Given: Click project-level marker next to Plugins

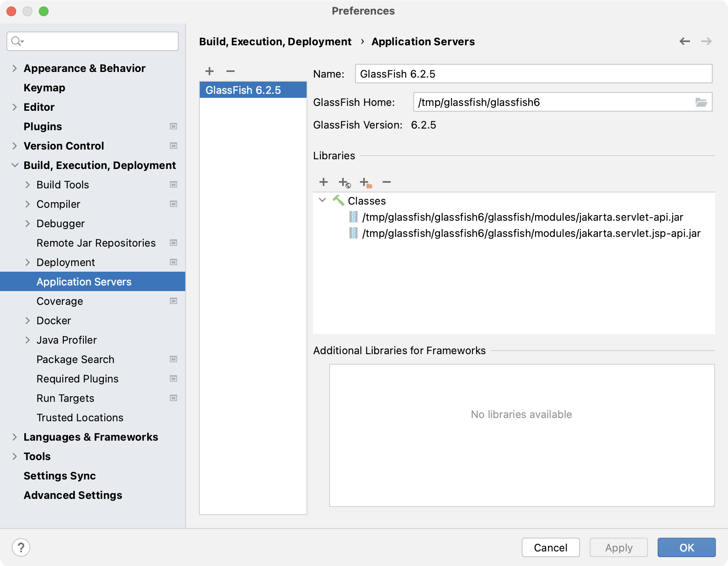Looking at the screenshot, I should [174, 127].
